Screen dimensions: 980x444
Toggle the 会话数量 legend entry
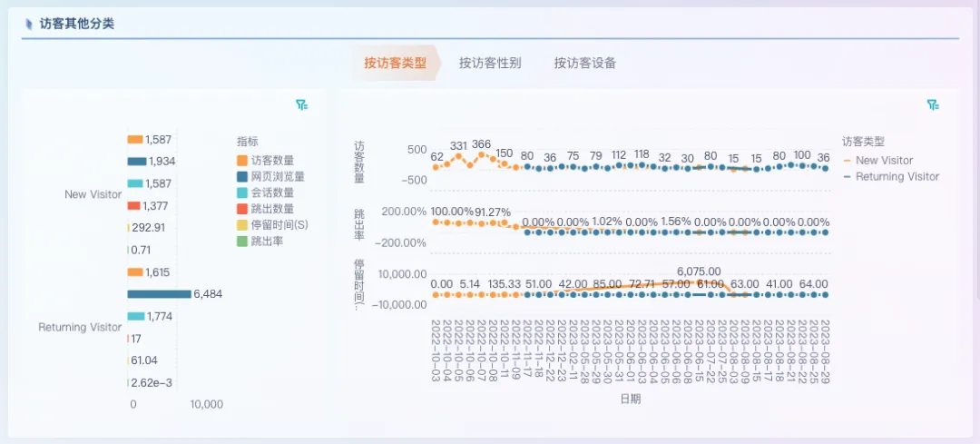pyautogui.click(x=243, y=193)
